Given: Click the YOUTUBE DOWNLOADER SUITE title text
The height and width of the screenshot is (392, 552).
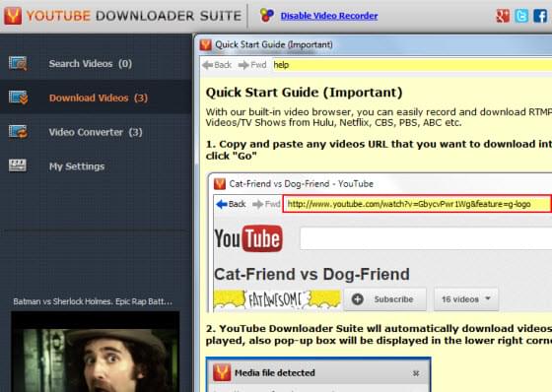Looking at the screenshot, I should pyautogui.click(x=134, y=16).
